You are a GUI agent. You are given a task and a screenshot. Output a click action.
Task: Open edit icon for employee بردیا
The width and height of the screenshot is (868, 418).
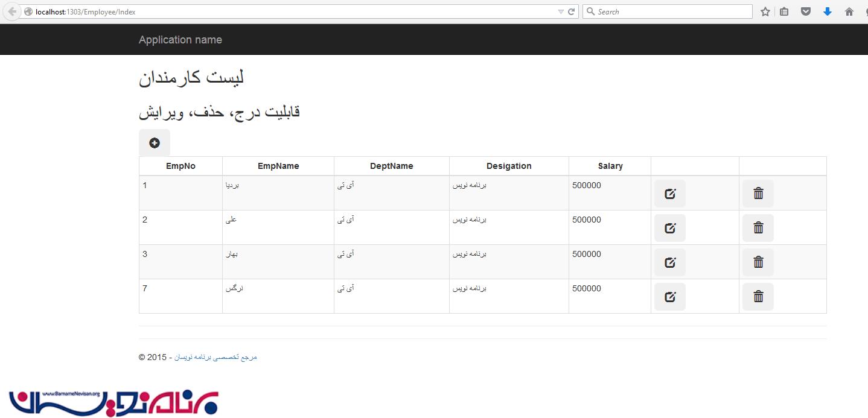click(x=670, y=193)
